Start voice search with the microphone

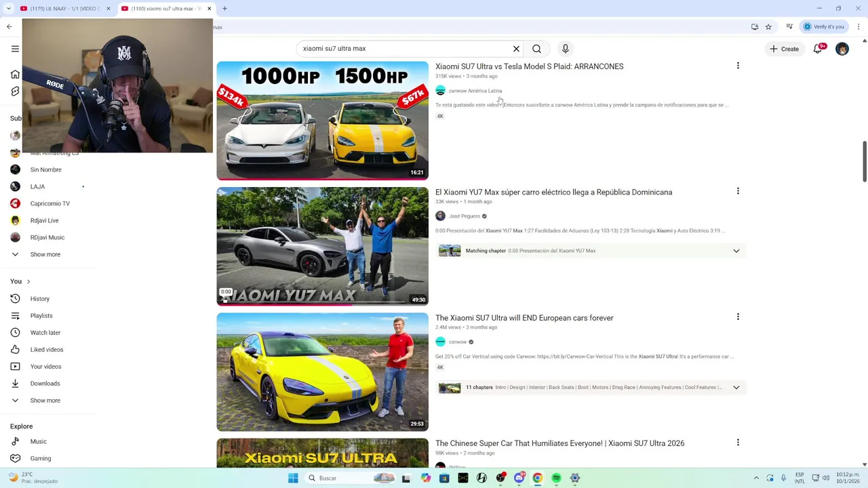click(566, 49)
